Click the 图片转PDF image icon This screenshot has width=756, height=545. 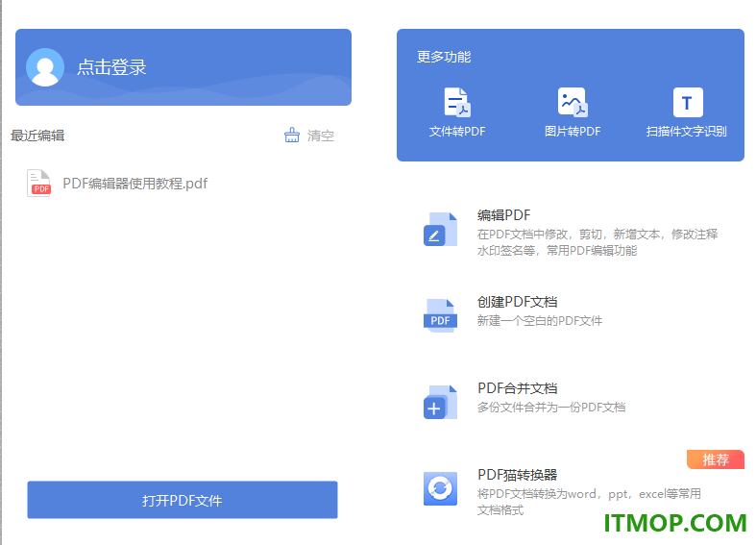pyautogui.click(x=573, y=102)
